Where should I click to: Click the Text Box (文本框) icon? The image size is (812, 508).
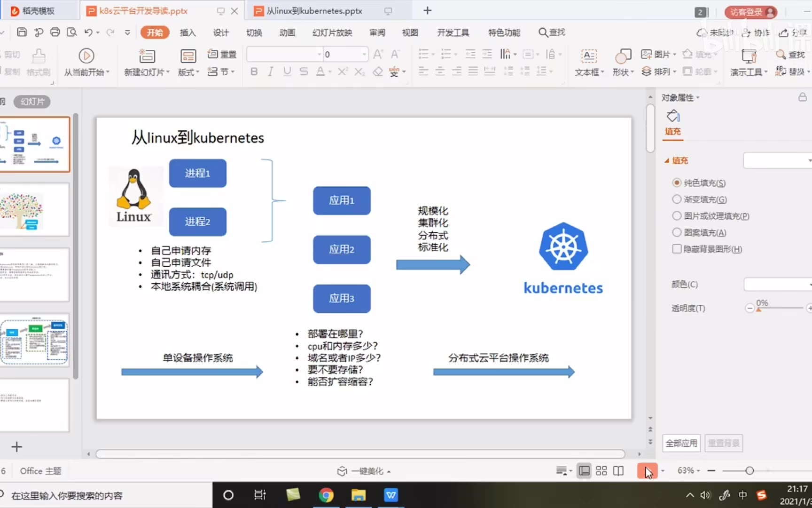click(589, 56)
